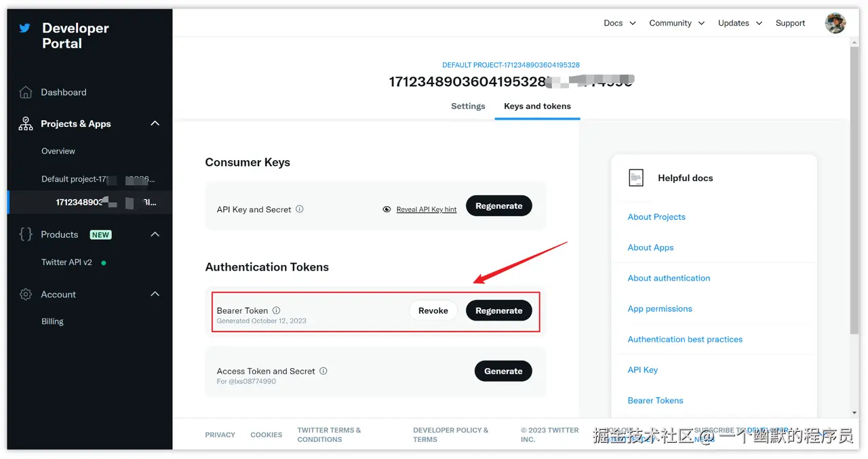Open About authentication doc link

point(669,278)
